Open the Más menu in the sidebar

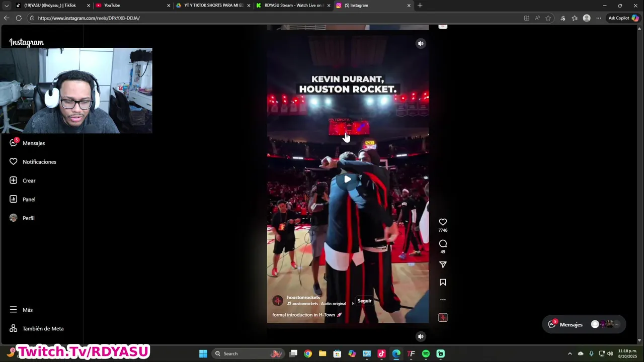pos(22,310)
